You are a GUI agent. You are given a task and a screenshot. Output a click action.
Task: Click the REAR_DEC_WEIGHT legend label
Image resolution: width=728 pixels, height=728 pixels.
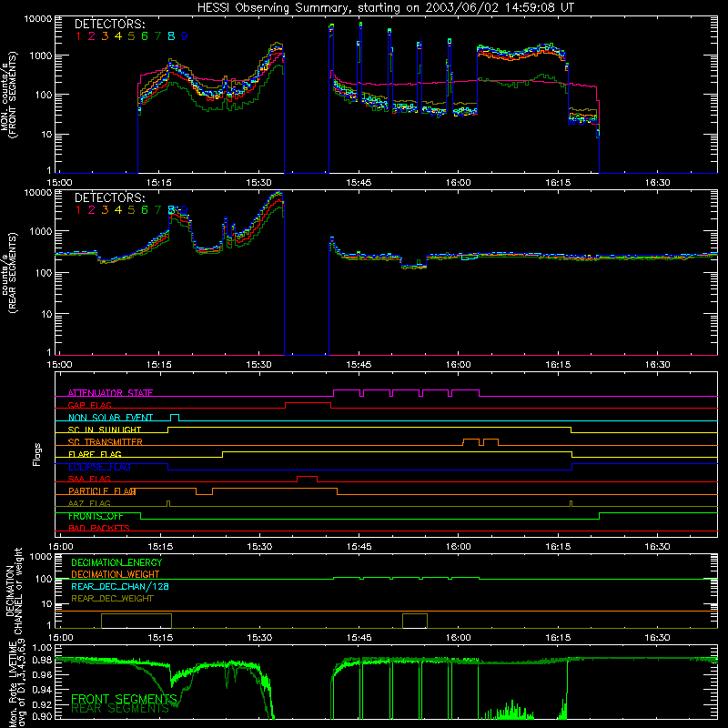coord(112,599)
